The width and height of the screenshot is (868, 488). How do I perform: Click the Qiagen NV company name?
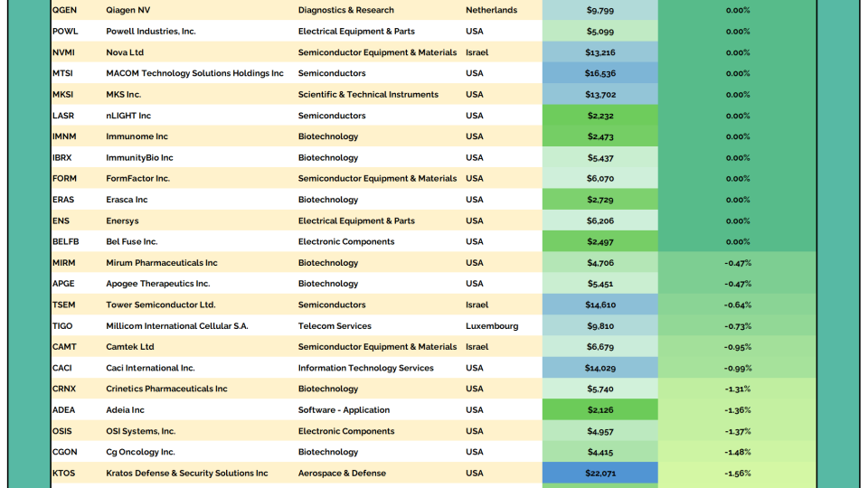127,10
